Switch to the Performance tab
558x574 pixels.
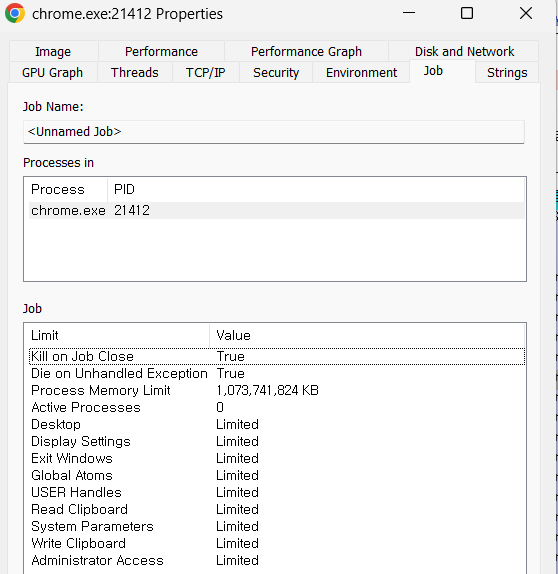[161, 51]
